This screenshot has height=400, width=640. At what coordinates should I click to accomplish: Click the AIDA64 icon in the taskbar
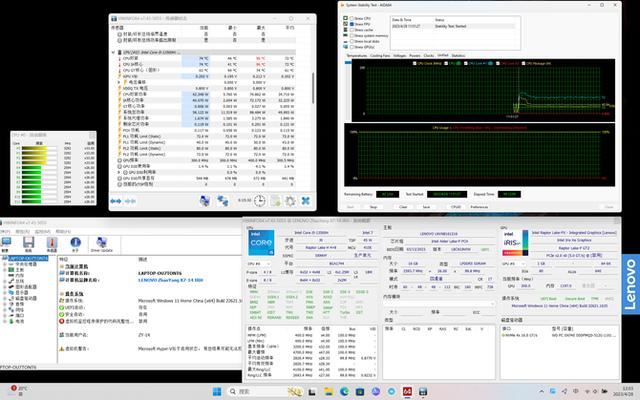click(407, 389)
